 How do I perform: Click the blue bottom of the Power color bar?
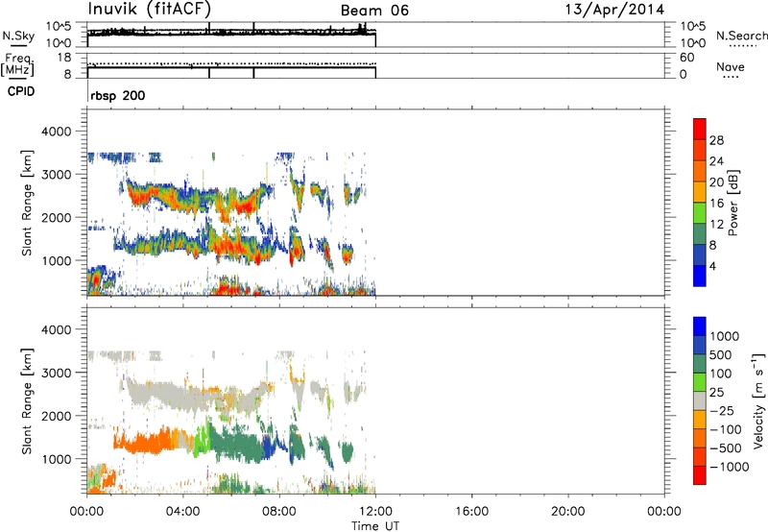click(x=700, y=276)
